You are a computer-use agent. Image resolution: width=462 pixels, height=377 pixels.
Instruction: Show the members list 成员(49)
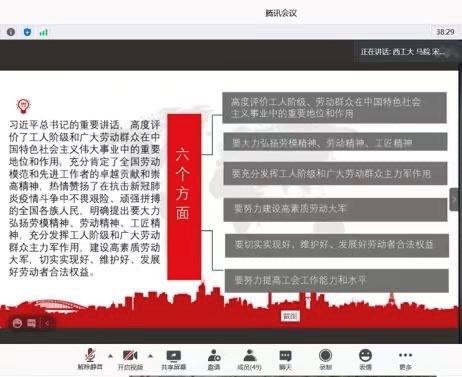pyautogui.click(x=249, y=359)
